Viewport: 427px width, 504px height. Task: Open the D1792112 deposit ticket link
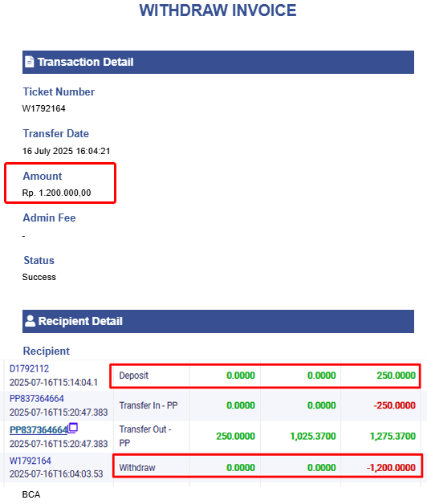[29, 368]
